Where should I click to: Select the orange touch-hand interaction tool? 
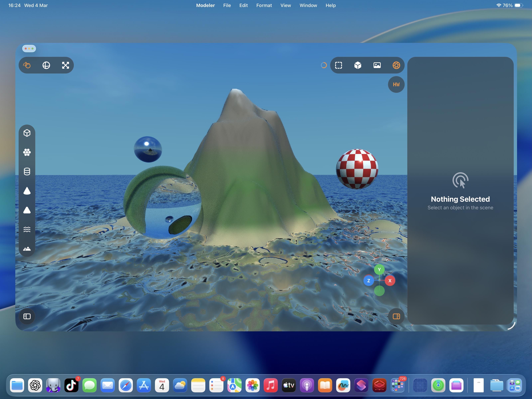pyautogui.click(x=27, y=65)
